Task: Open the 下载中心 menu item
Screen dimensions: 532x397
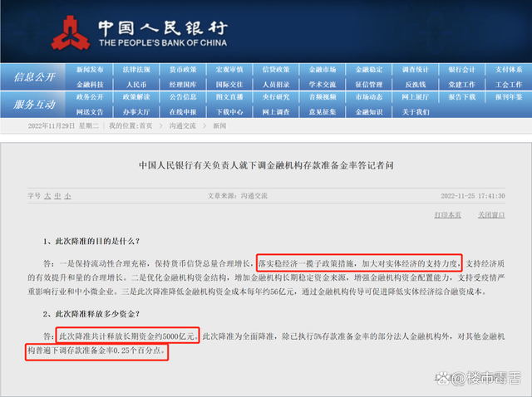Action: pyautogui.click(x=229, y=110)
